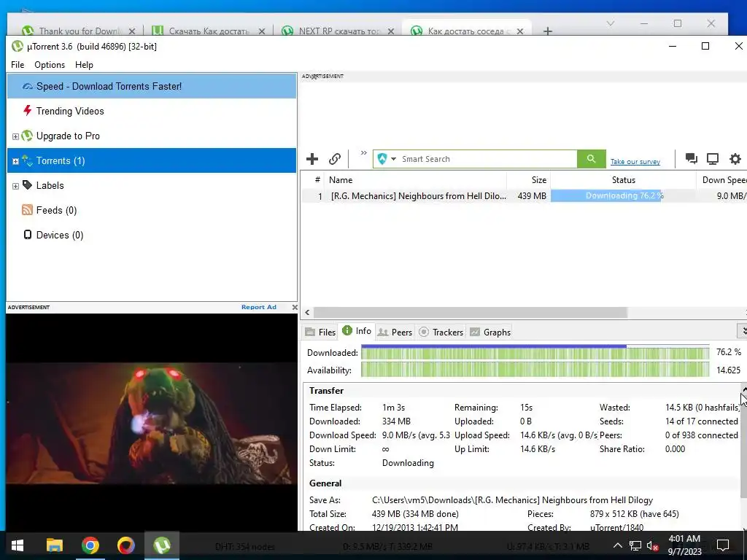Open a new tab in the browser window
The image size is (747, 560).
point(548,31)
